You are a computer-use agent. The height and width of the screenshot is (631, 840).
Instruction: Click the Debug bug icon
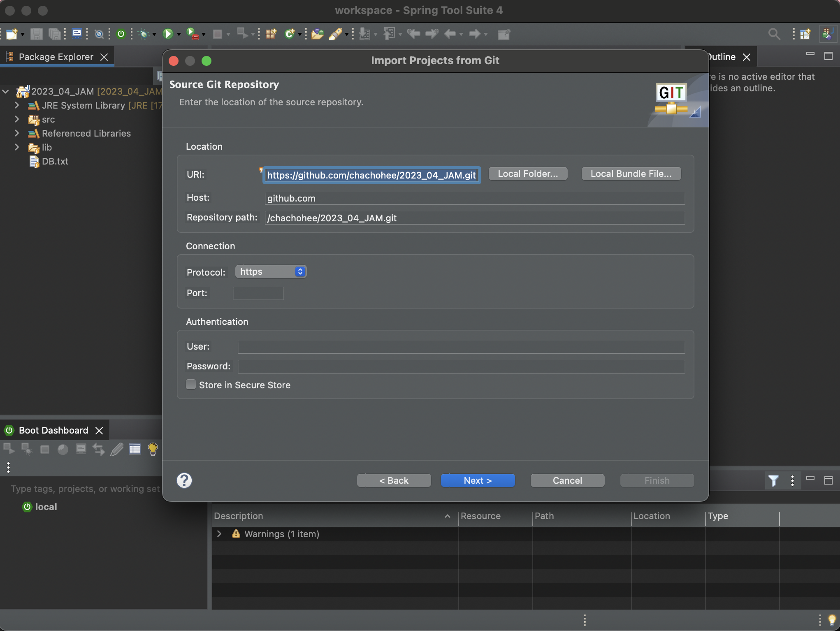144,34
